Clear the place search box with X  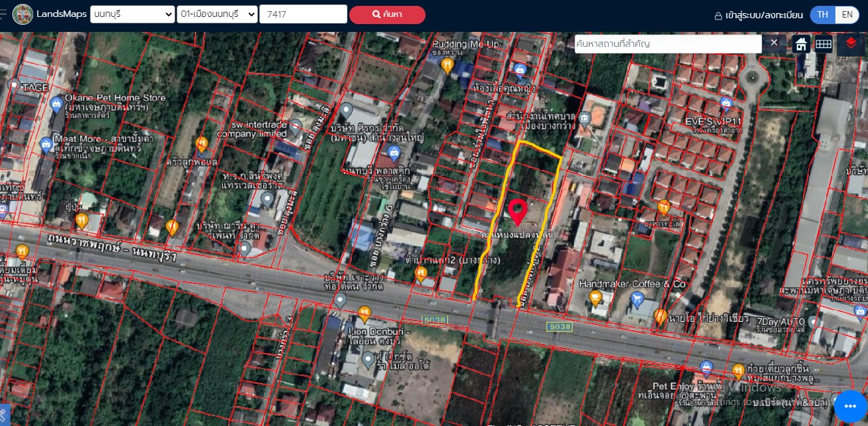[774, 43]
